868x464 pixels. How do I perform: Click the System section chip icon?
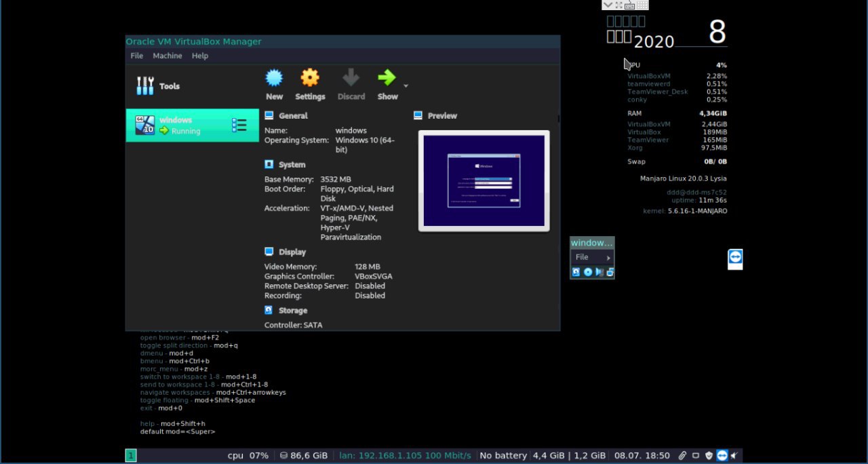tap(269, 164)
